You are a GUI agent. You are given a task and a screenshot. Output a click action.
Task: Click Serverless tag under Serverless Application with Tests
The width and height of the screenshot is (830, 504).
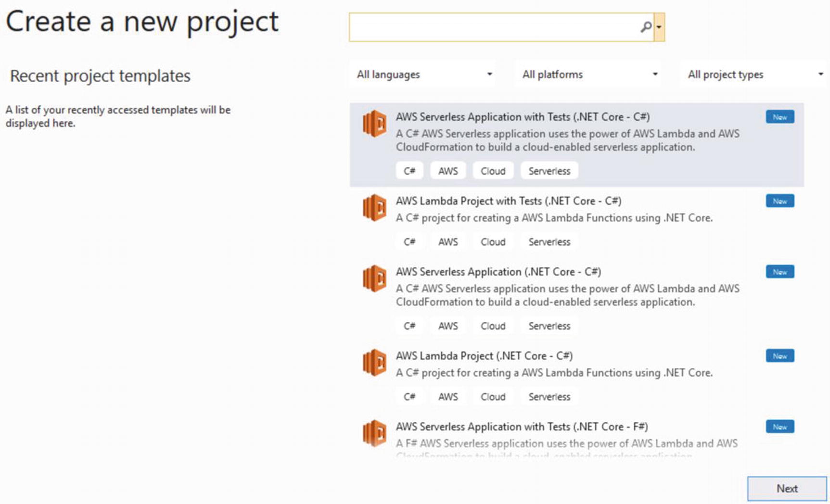click(x=549, y=171)
